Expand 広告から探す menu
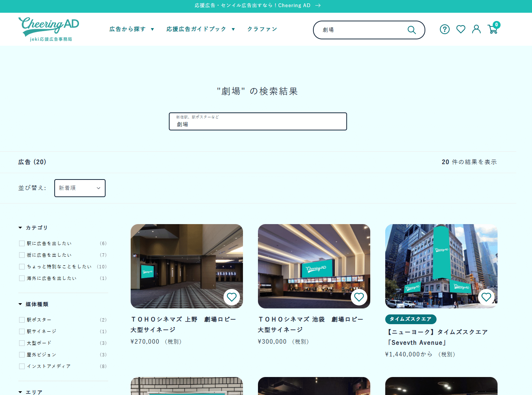This screenshot has height=395, width=532. pyautogui.click(x=131, y=29)
